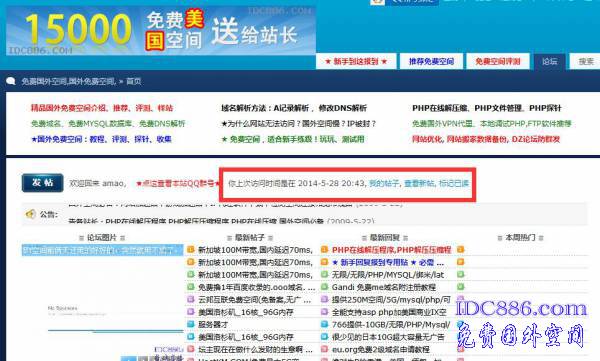Viewport: 600px width, 361px height.
Task: Click the speech bubble breadcrumb icon
Action: (x=10, y=81)
